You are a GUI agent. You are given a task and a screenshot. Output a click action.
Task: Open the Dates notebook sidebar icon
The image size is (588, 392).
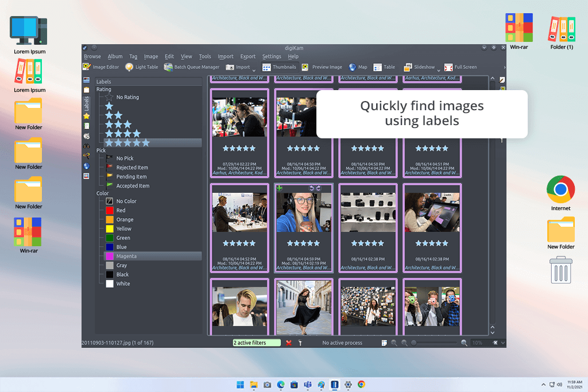pyautogui.click(x=87, y=126)
